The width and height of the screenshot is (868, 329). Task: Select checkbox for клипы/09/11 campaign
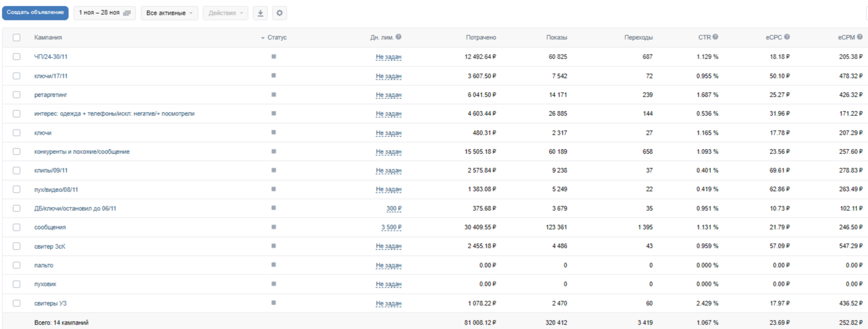pos(16,170)
